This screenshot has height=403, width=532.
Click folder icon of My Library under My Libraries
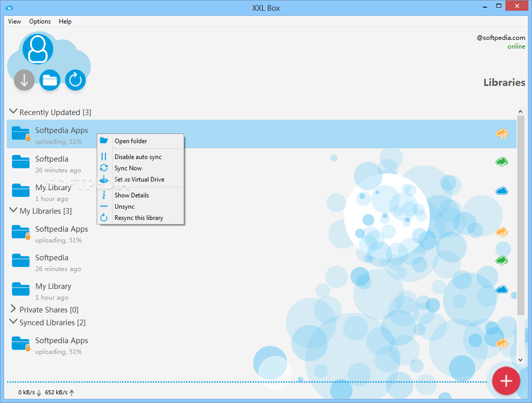(20, 289)
